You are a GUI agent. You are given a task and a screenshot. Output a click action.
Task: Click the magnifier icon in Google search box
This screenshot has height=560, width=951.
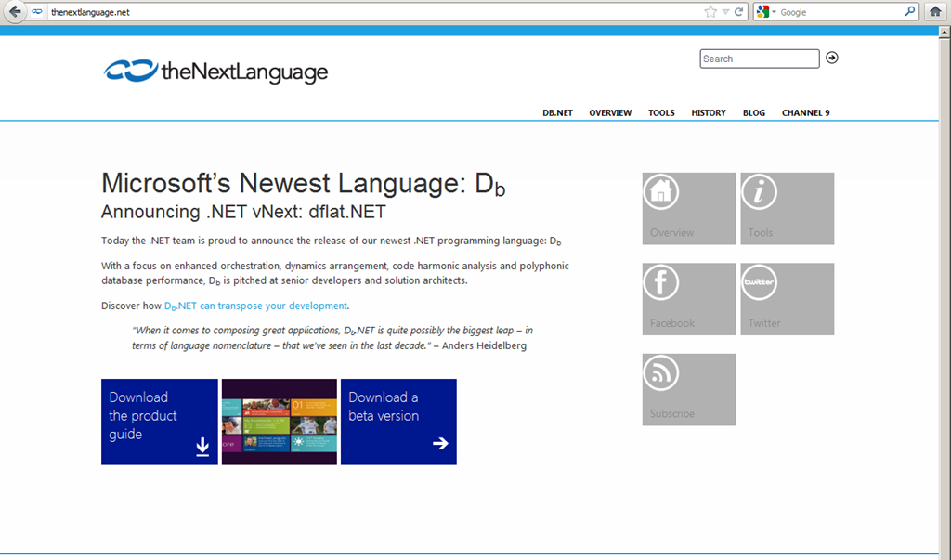click(910, 12)
